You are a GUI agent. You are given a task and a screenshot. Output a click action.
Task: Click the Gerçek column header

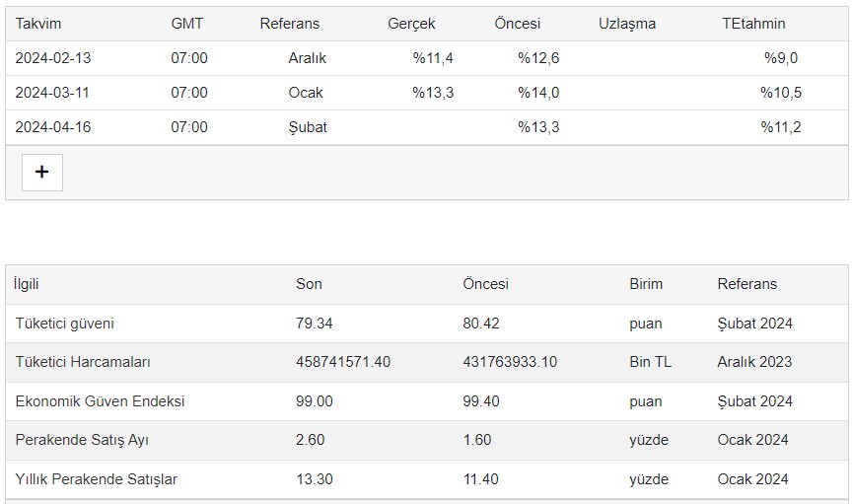click(411, 24)
